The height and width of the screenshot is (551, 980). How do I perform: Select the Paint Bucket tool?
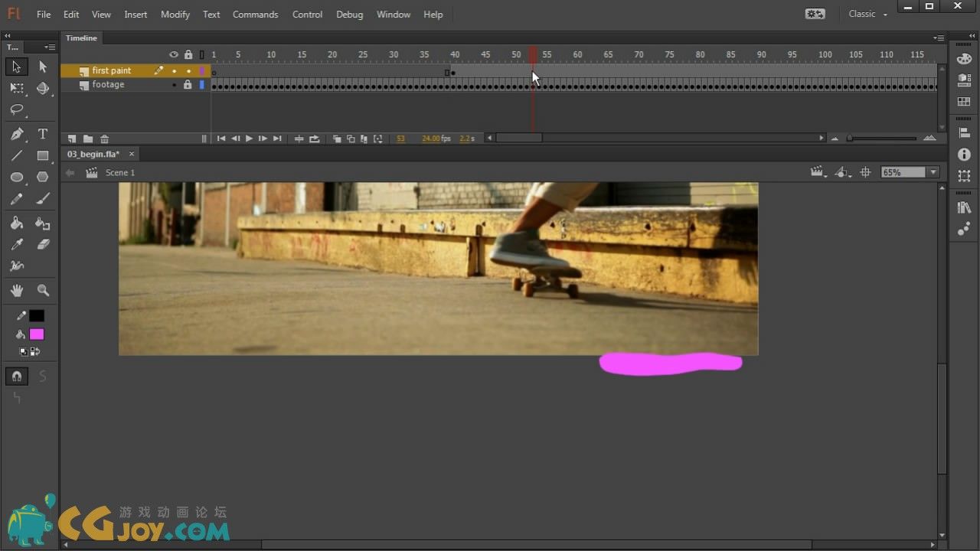[x=16, y=223]
